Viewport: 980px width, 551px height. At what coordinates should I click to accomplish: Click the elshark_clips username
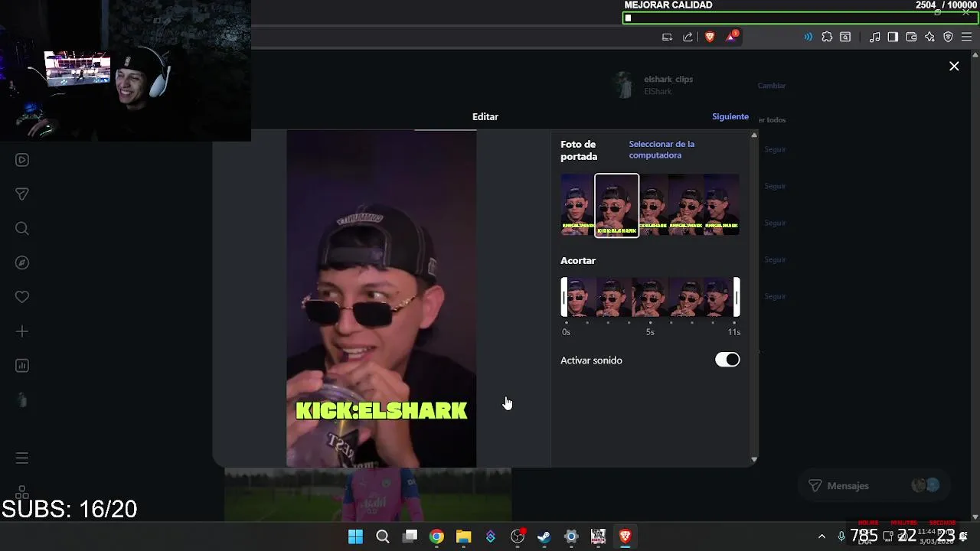pos(668,79)
